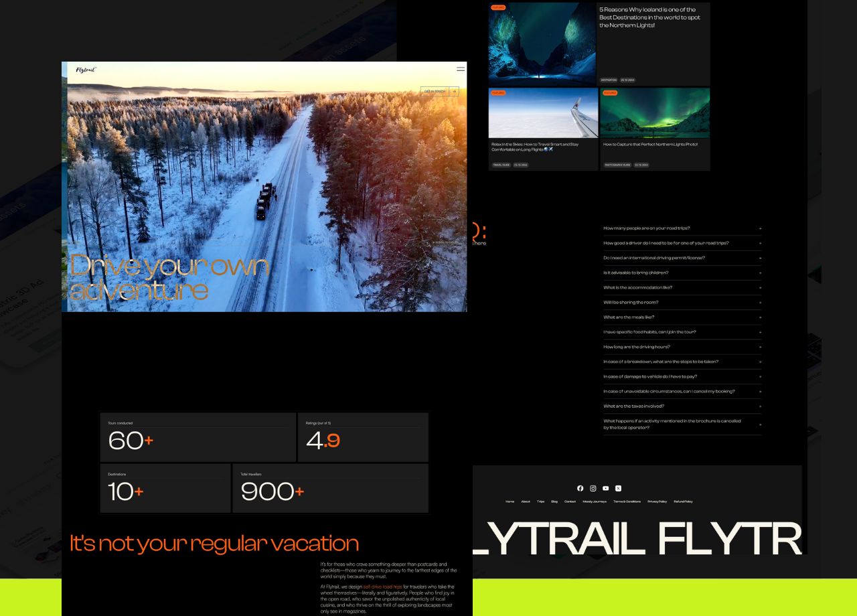
Task: Open the Iceland Northern Lights article thumbnail
Action: point(542,44)
